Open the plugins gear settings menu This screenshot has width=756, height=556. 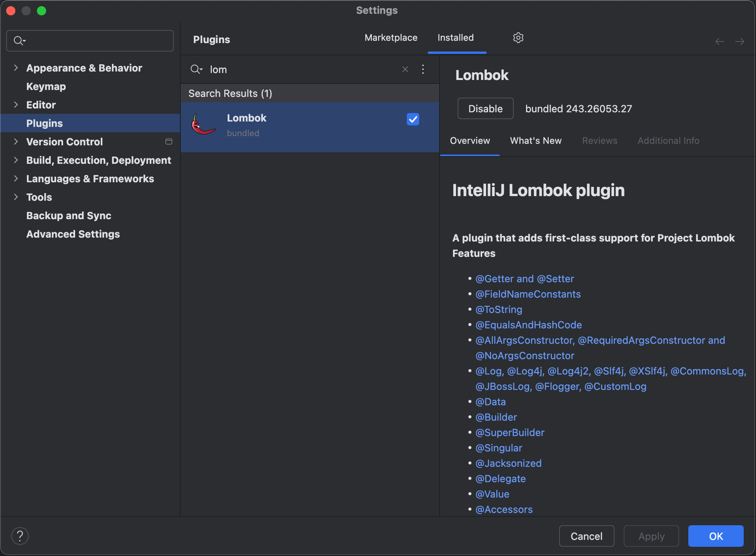click(518, 38)
